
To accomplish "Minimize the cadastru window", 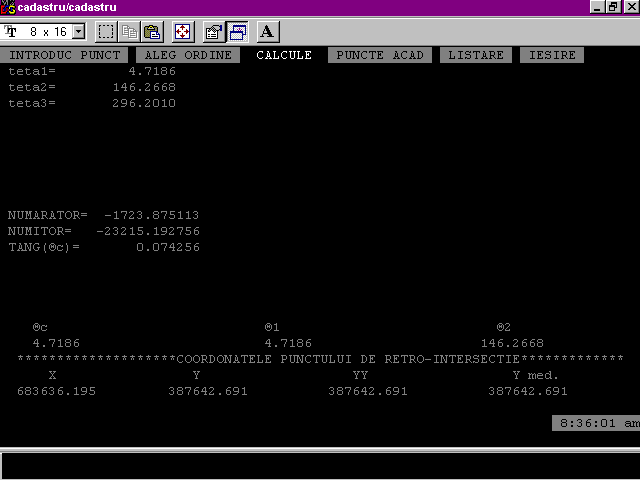I will coord(598,7).
